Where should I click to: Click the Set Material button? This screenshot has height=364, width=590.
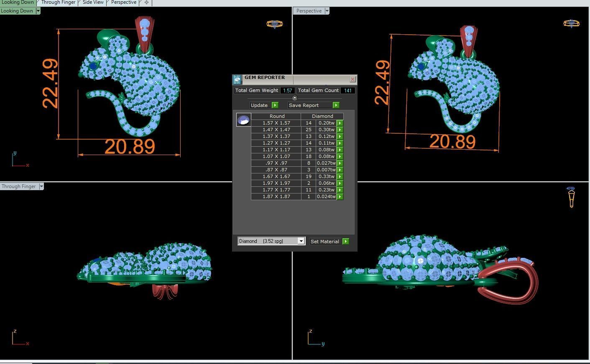click(x=326, y=242)
